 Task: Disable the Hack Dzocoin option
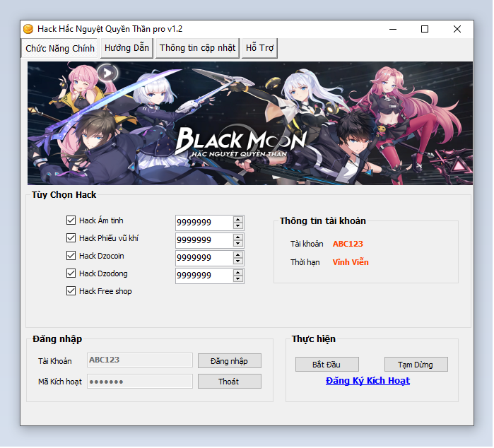71,256
